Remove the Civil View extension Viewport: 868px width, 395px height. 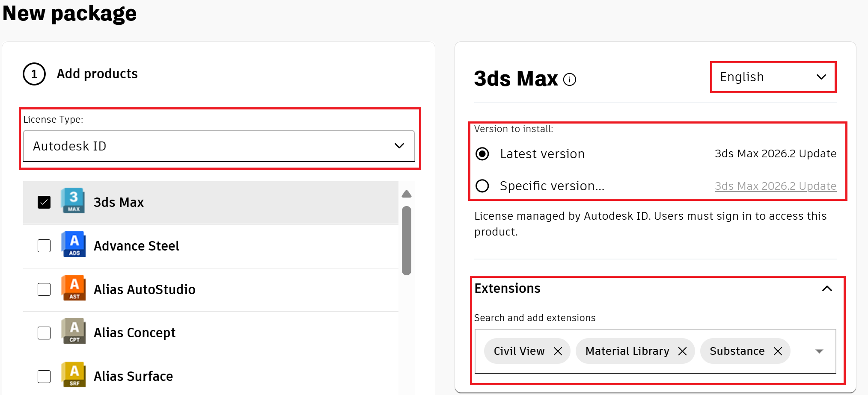[x=558, y=351]
